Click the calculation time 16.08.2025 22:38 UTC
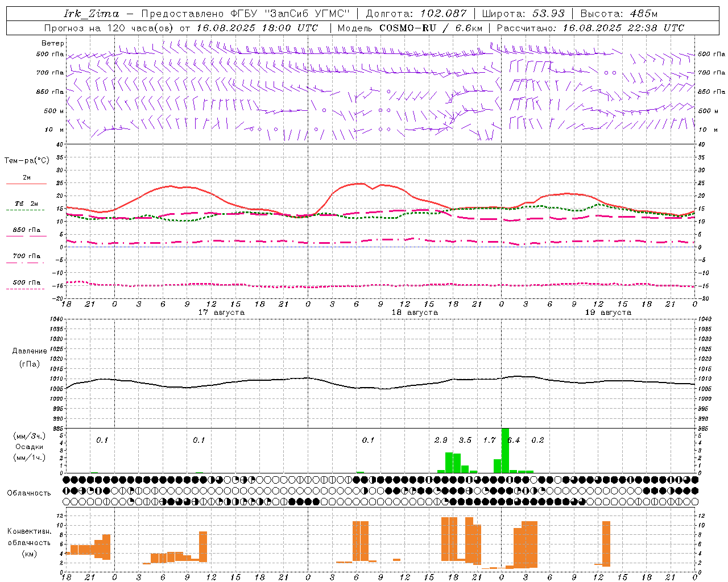This screenshot has width=728, height=582. [623, 28]
